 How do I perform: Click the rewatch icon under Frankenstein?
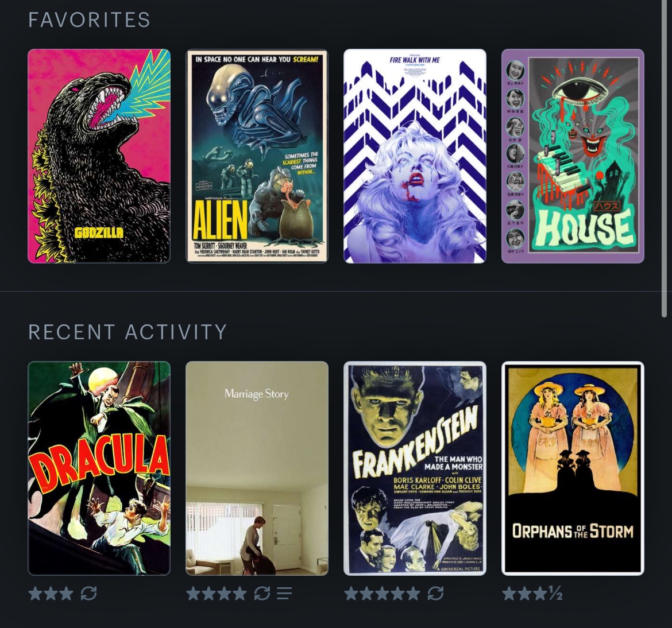point(435,594)
